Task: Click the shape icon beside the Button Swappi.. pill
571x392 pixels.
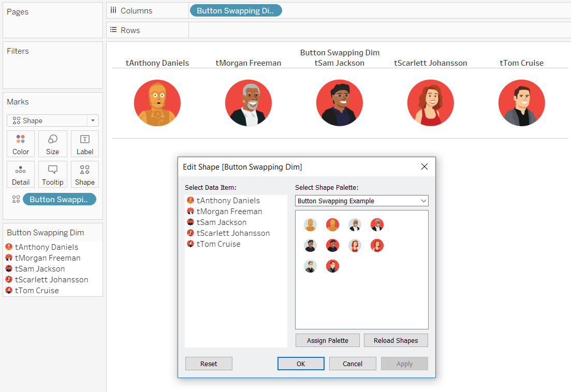Action: 16,199
